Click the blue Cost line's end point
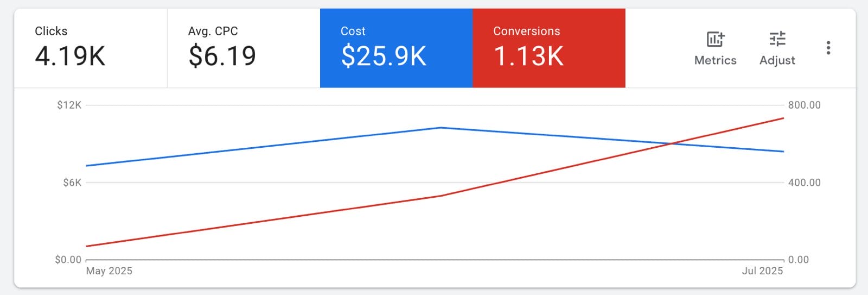 (783, 152)
